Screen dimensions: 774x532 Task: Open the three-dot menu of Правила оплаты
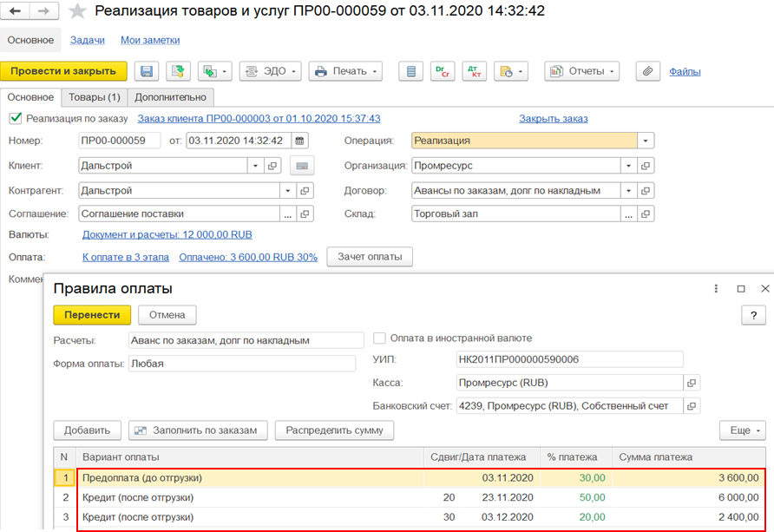(x=716, y=289)
